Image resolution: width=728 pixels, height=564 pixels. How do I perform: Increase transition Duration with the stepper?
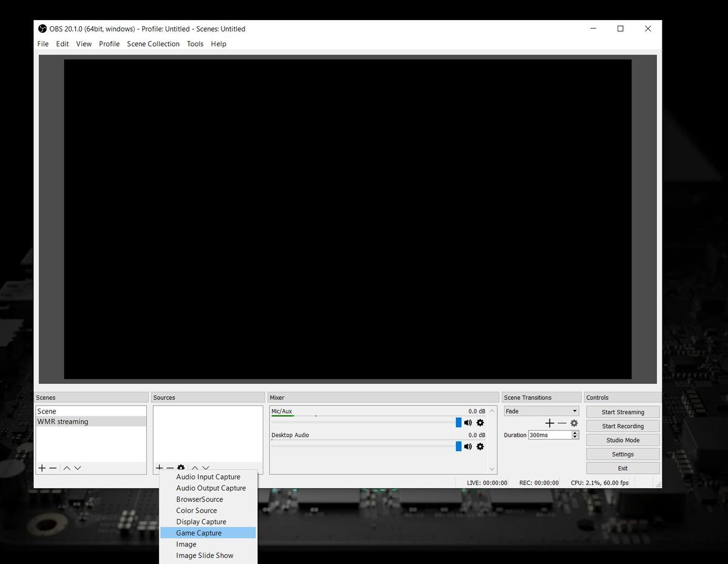(575, 432)
